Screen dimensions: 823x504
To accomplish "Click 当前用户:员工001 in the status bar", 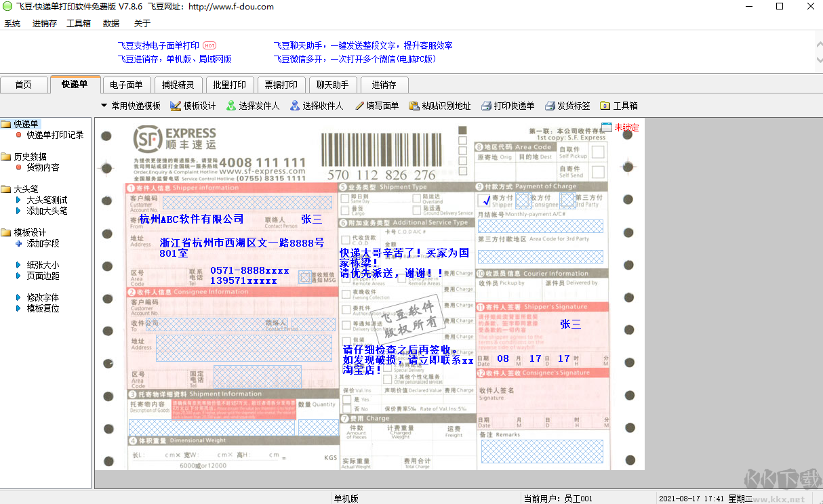I will [559, 499].
